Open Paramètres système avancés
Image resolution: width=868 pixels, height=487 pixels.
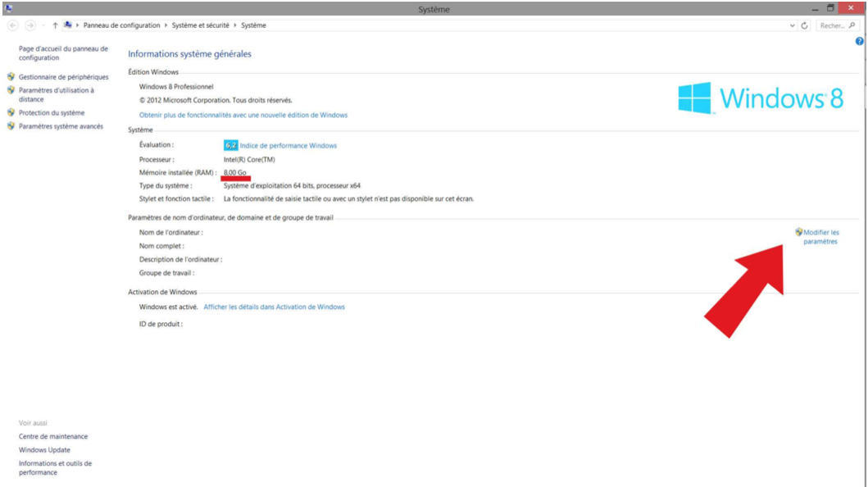click(61, 126)
